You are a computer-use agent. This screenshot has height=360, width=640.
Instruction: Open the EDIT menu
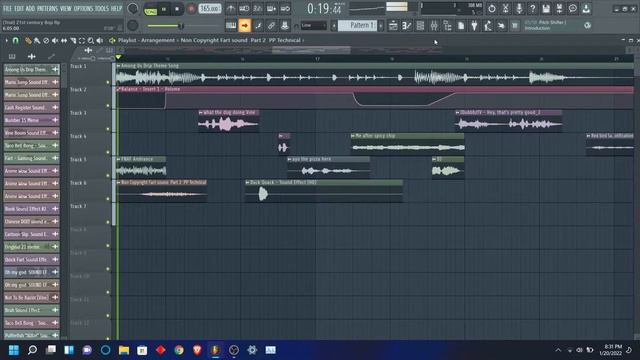coord(19,8)
